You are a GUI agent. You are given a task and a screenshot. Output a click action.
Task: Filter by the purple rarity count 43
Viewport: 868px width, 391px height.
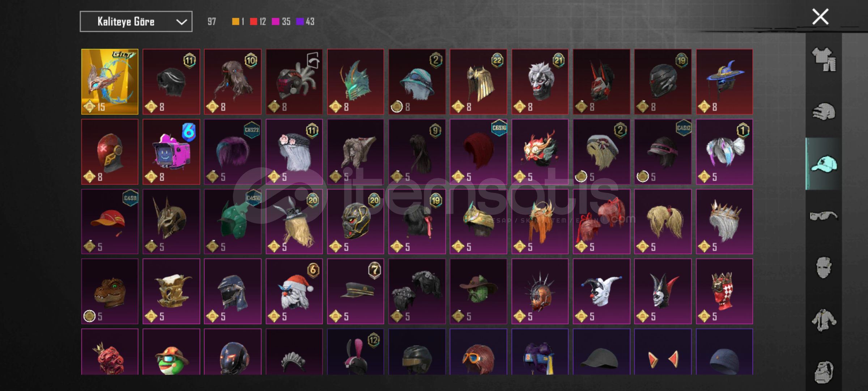point(305,22)
